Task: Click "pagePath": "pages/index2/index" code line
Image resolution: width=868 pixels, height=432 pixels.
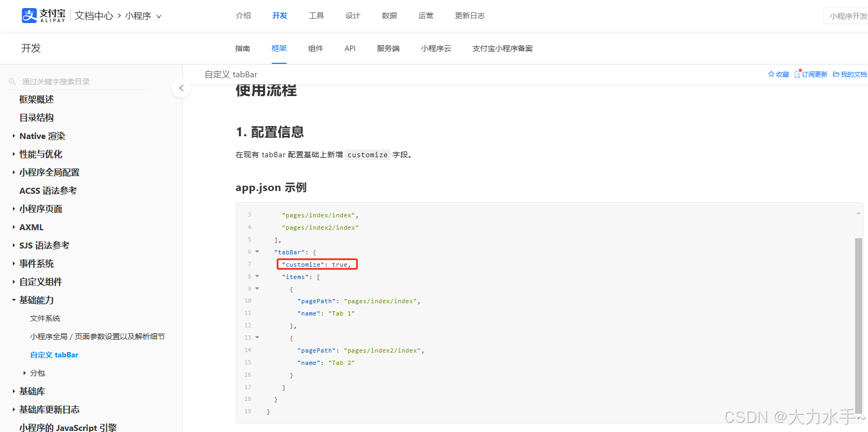Action: pyautogui.click(x=361, y=350)
